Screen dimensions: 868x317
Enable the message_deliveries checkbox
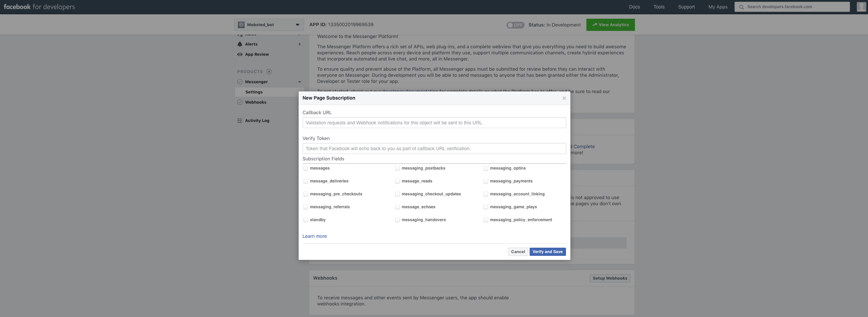(x=306, y=181)
